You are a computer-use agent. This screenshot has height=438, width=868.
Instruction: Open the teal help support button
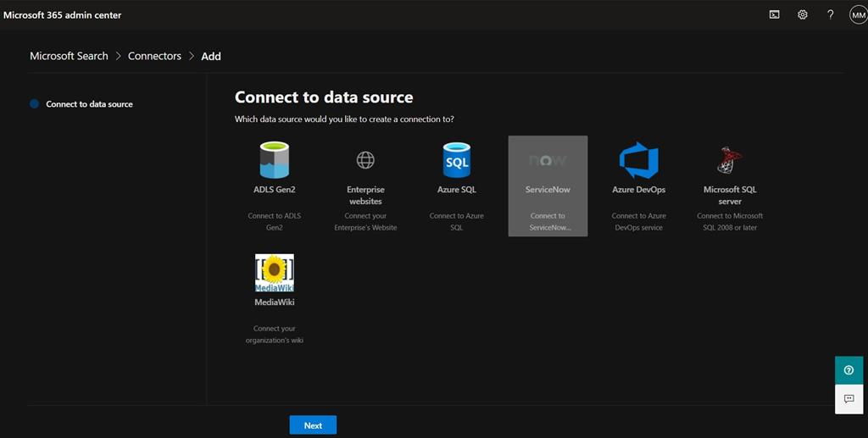849,370
